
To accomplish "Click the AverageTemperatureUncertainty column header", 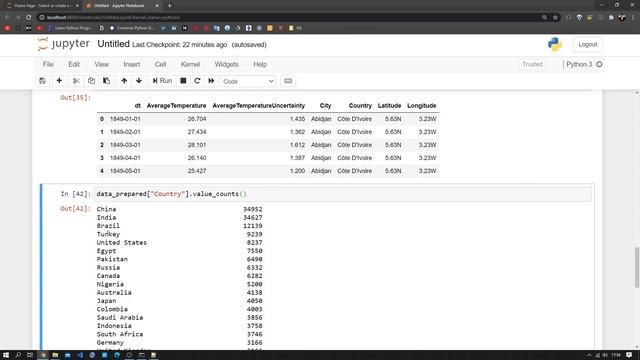I will pos(259,106).
